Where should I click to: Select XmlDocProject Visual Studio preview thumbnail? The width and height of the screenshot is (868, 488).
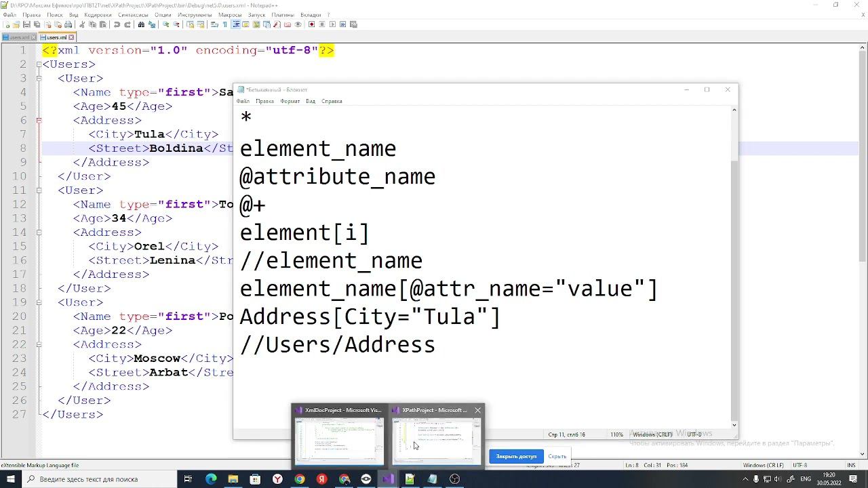tap(338, 434)
